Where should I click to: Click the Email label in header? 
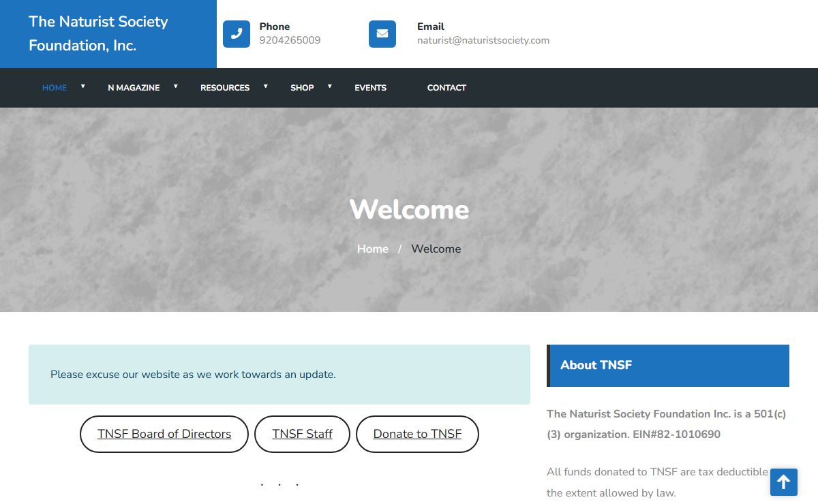tap(431, 27)
